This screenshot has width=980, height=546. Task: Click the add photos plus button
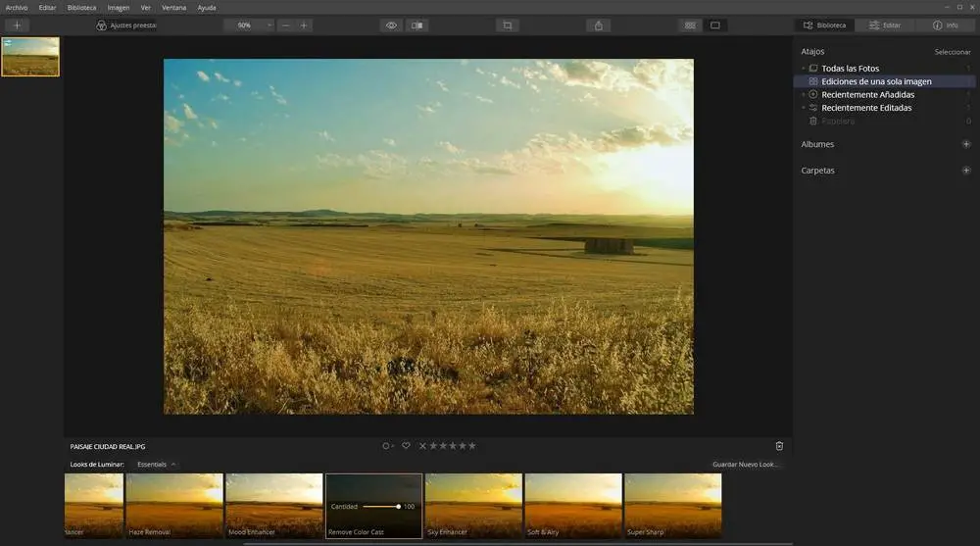pyautogui.click(x=17, y=25)
